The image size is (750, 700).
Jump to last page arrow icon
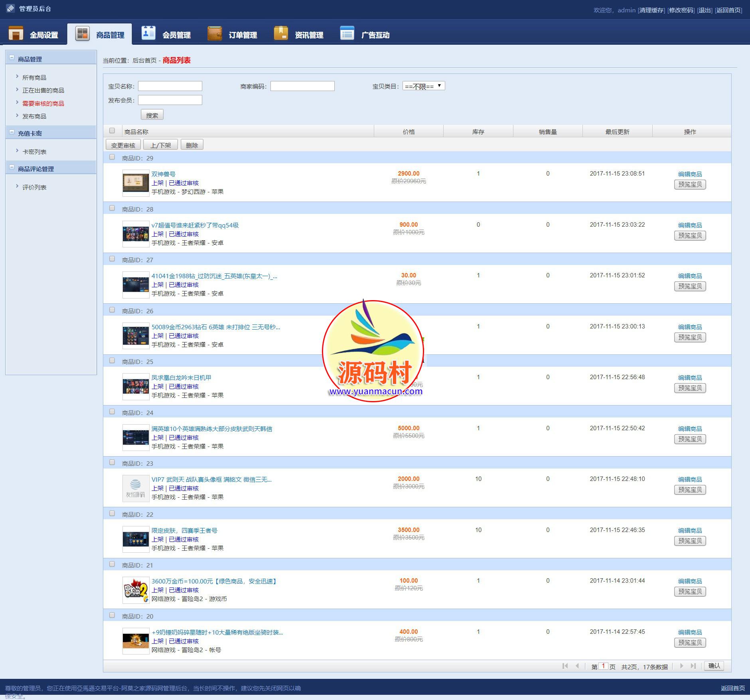[x=693, y=666]
